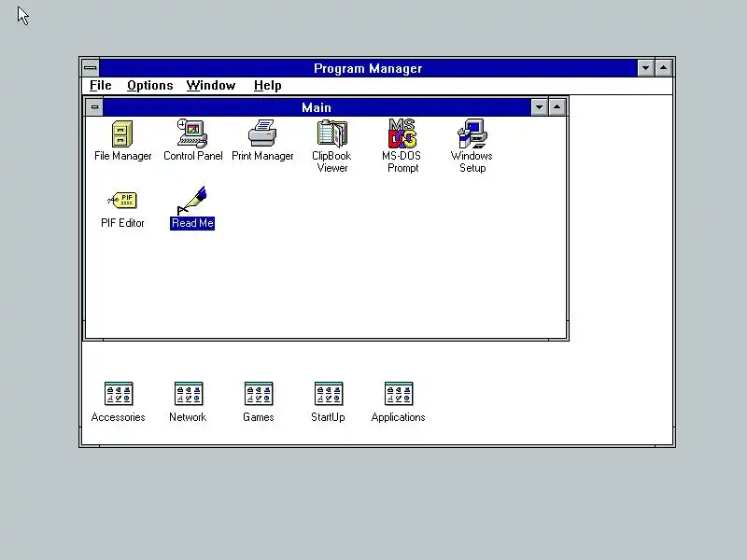Screen dimensions: 747x560
Task: Select the Network program group icon
Action: click(189, 394)
